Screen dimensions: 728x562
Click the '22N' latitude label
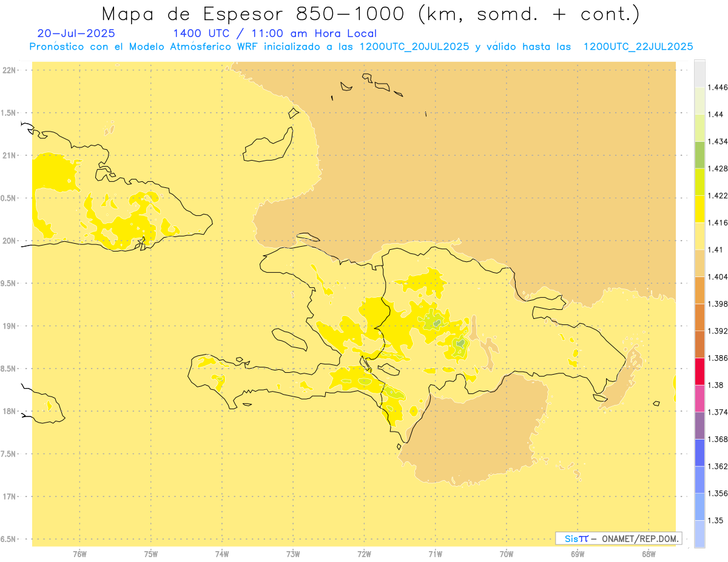pos(9,70)
